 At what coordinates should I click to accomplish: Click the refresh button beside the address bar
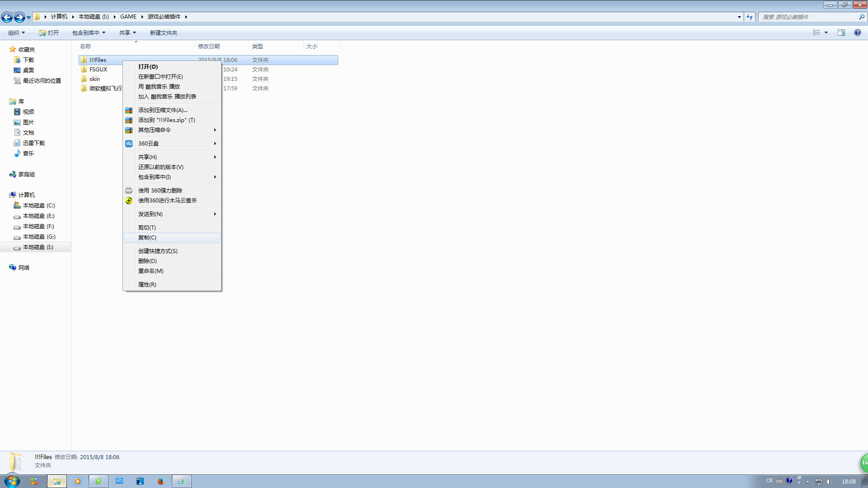click(750, 17)
